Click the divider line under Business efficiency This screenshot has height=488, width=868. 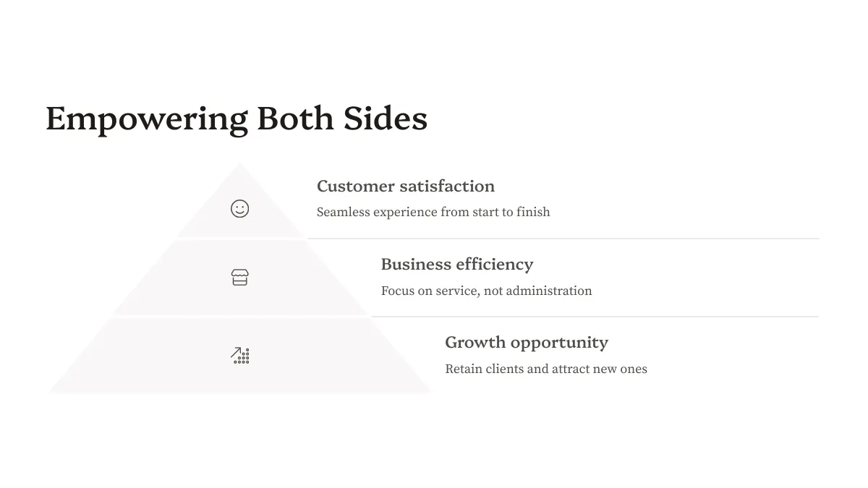tap(595, 317)
